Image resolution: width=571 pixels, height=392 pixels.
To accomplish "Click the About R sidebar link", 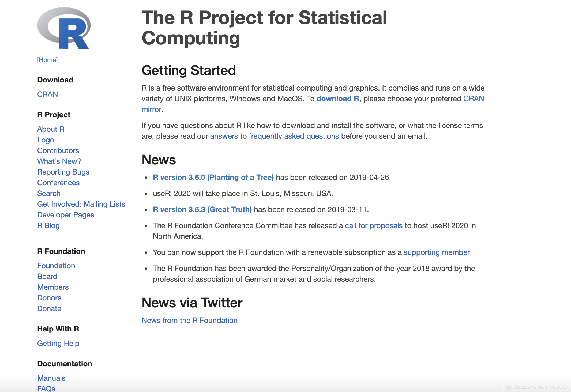I will 50,129.
